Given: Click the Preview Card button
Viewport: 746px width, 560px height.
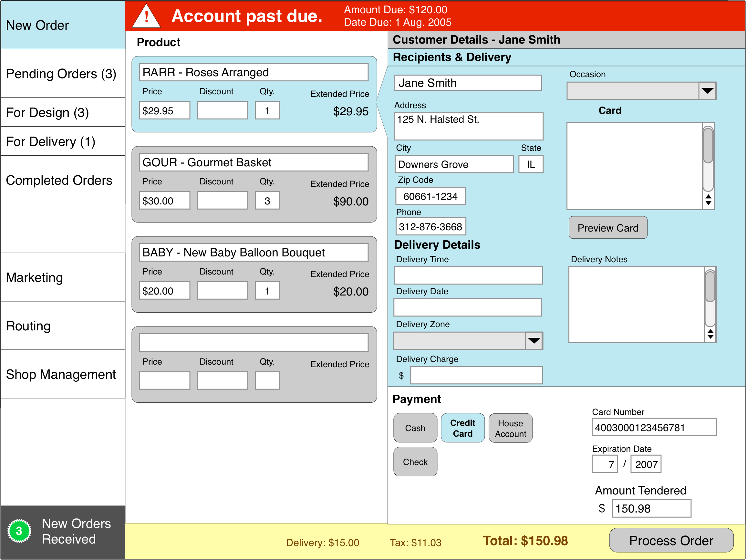Looking at the screenshot, I should pyautogui.click(x=608, y=228).
